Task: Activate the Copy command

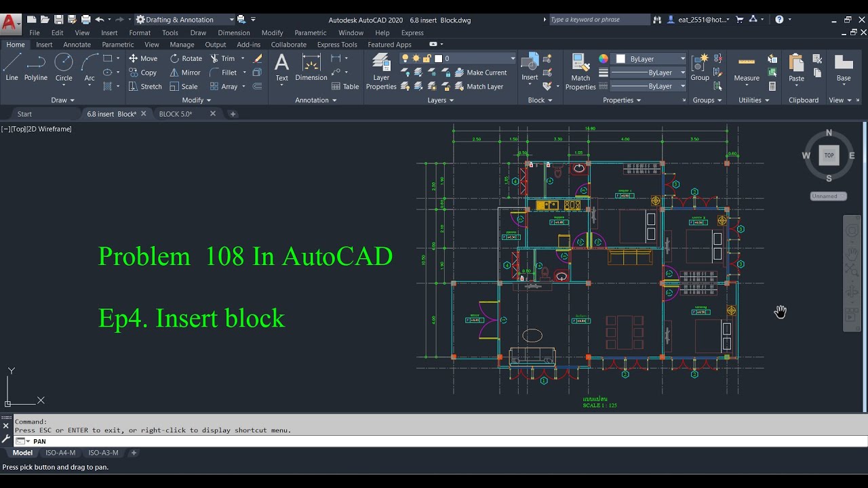Action: (x=143, y=73)
